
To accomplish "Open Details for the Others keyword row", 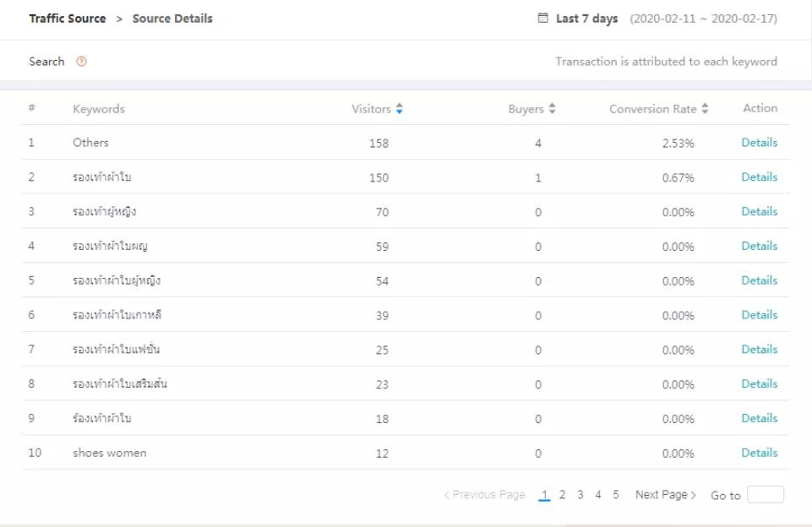I will tap(759, 143).
